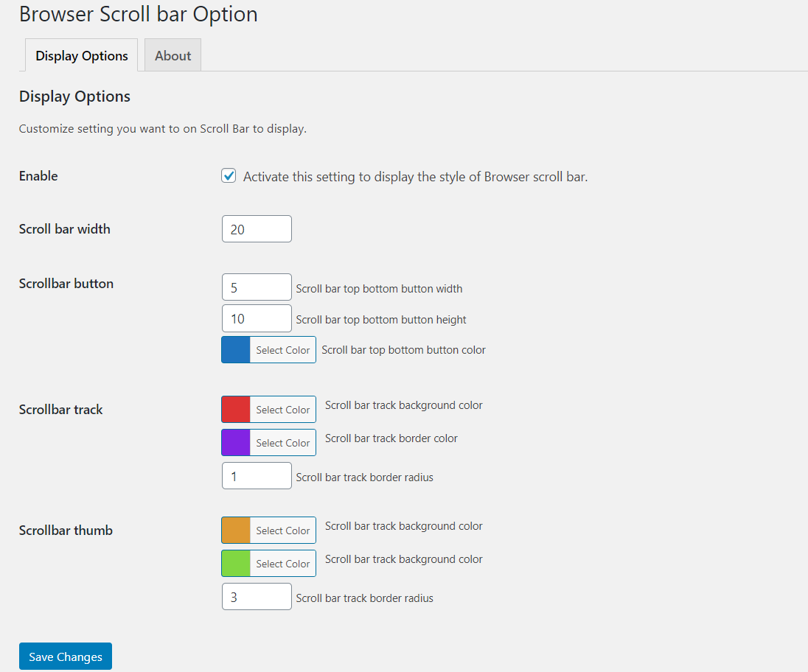808x672 pixels.
Task: Switch to the About tab
Action: pyautogui.click(x=173, y=55)
